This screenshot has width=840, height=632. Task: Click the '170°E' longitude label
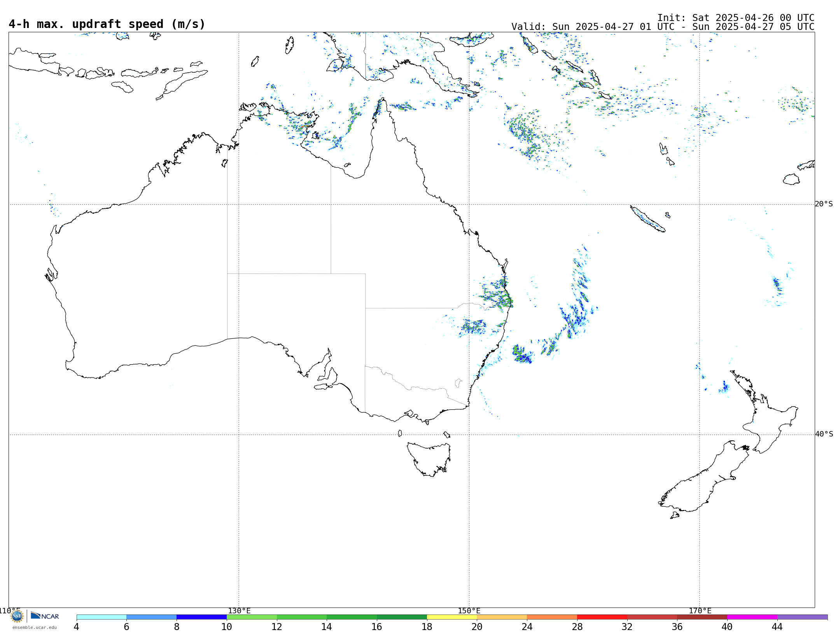tap(700, 611)
